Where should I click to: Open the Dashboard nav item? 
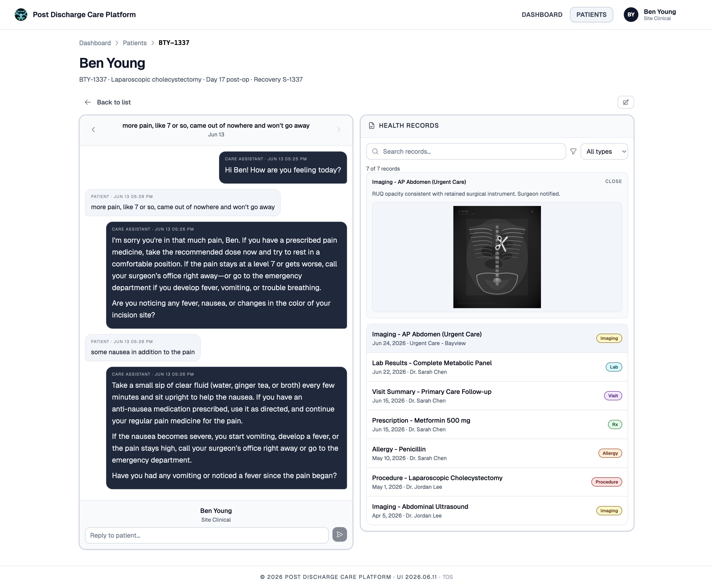point(542,15)
